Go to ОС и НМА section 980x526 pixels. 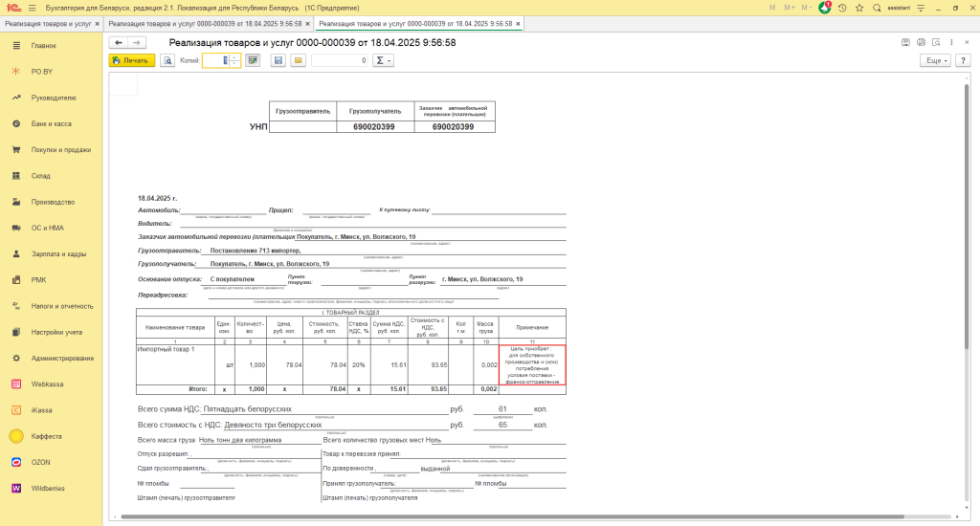[52, 228]
